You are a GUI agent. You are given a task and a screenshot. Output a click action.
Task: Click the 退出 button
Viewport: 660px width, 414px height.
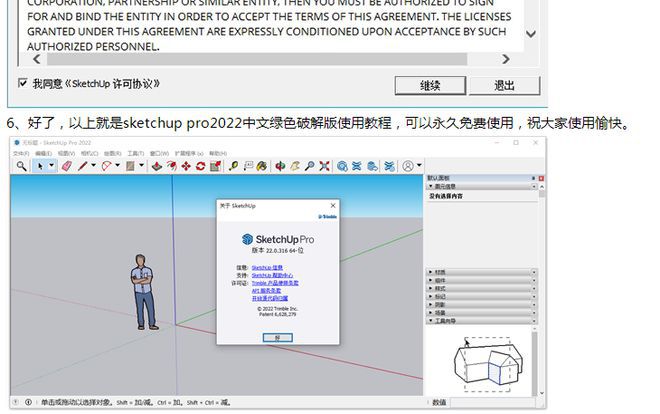[504, 86]
